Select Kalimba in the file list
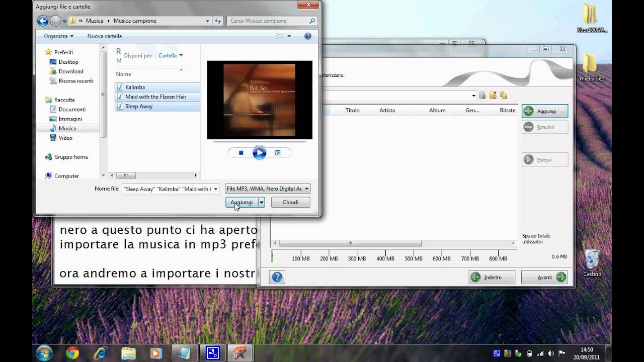The height and width of the screenshot is (362, 644). click(x=157, y=87)
